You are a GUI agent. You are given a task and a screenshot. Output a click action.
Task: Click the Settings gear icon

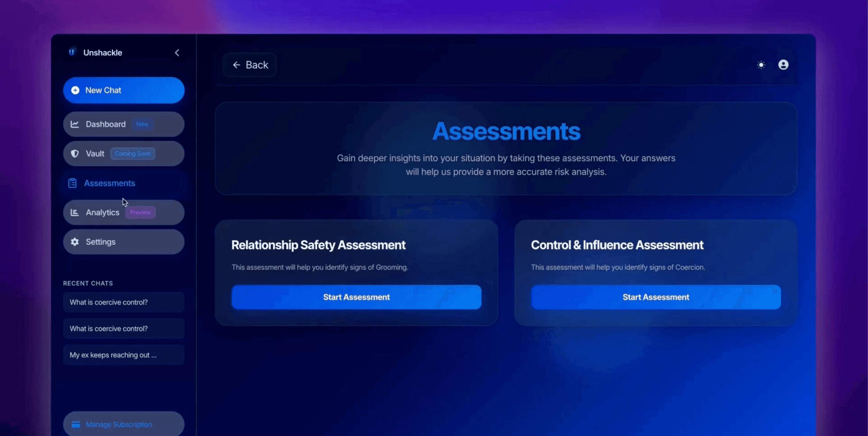tap(74, 242)
